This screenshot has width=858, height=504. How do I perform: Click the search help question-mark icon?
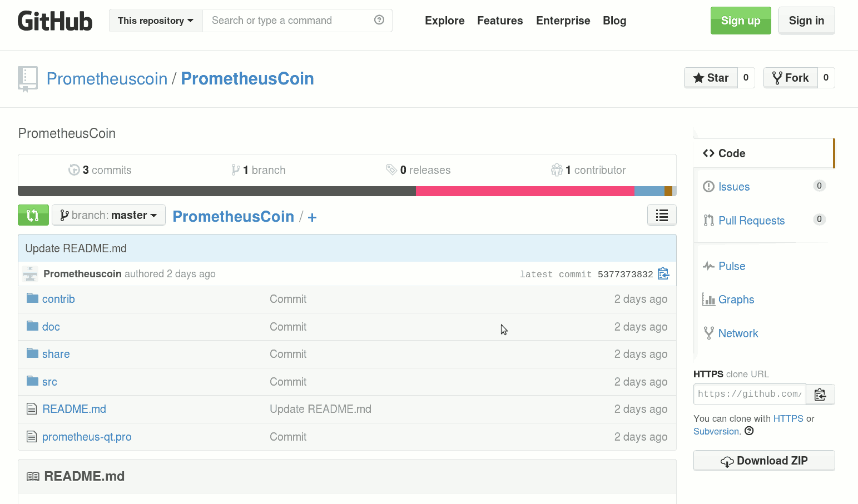coord(379,20)
